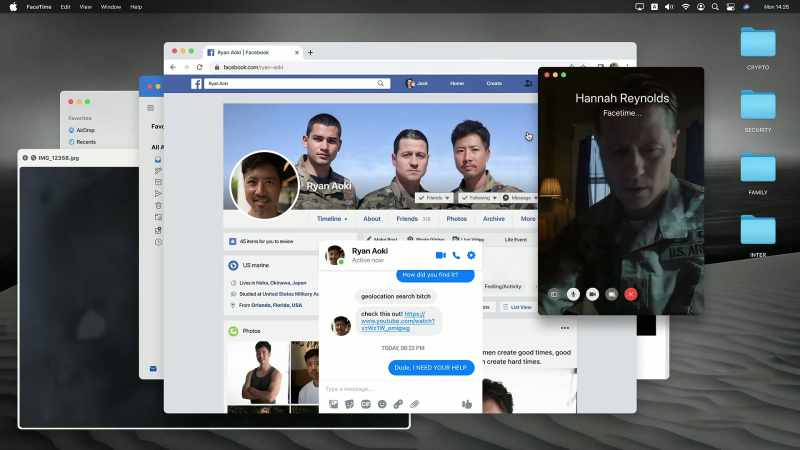The width and height of the screenshot is (800, 450).
Task: Open the Archive tab on profile
Action: pos(494,219)
